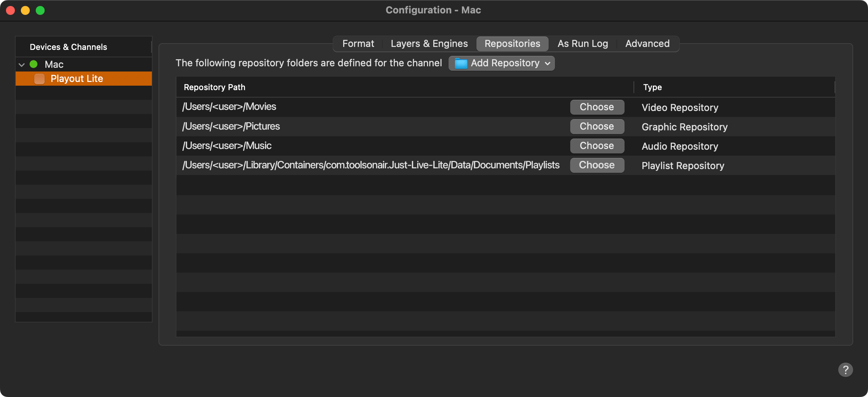868x397 pixels.
Task: Collapse the Mac device tree node
Action: tap(22, 64)
